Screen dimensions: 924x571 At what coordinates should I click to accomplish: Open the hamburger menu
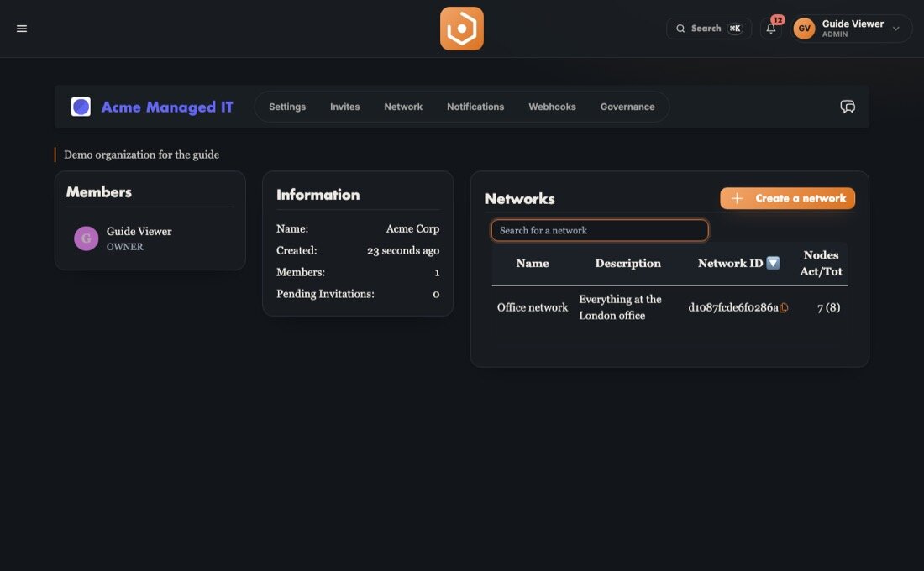pos(22,29)
